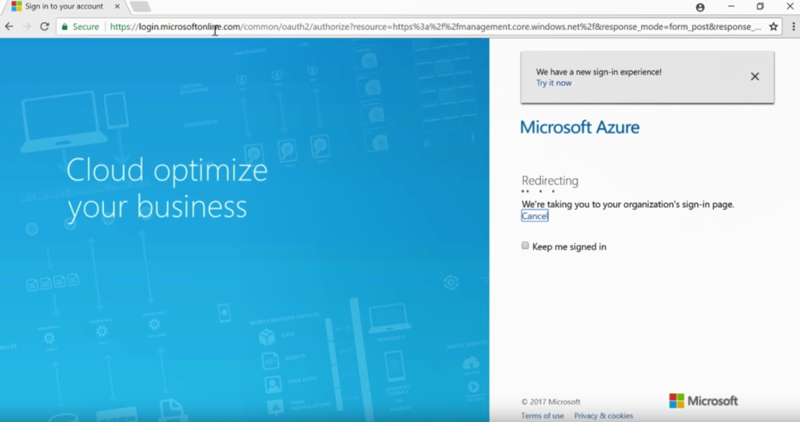Select the 'Sign in to your account' tab
800x422 pixels.
[64, 7]
